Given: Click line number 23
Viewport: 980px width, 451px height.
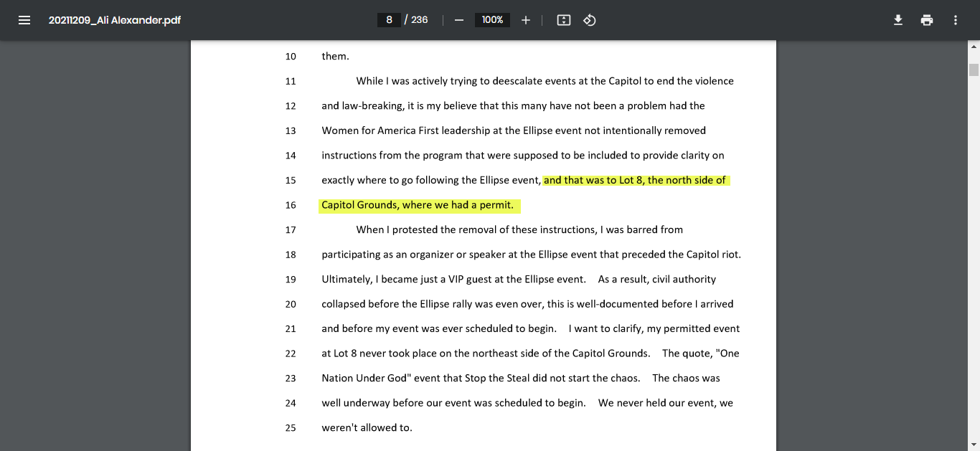Looking at the screenshot, I should coord(291,378).
